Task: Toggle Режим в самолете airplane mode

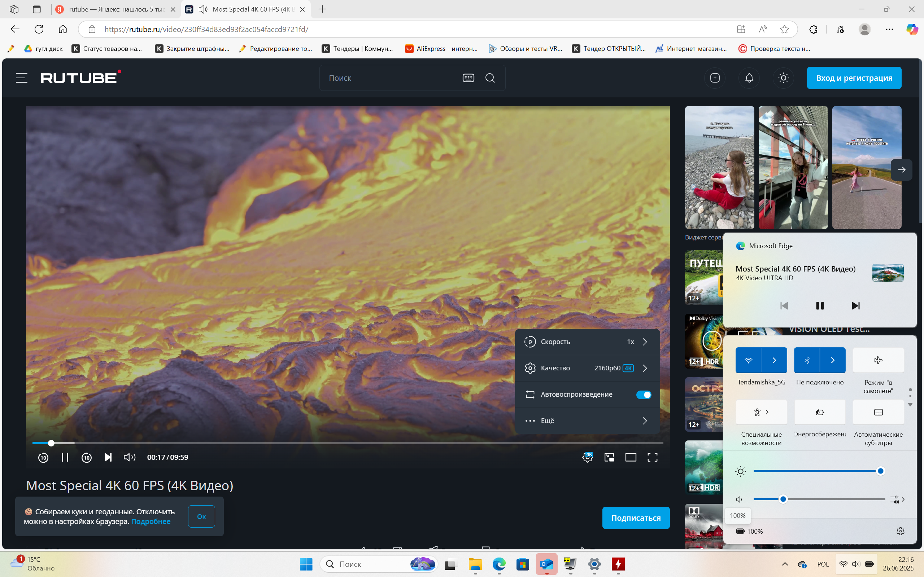Action: pyautogui.click(x=878, y=360)
